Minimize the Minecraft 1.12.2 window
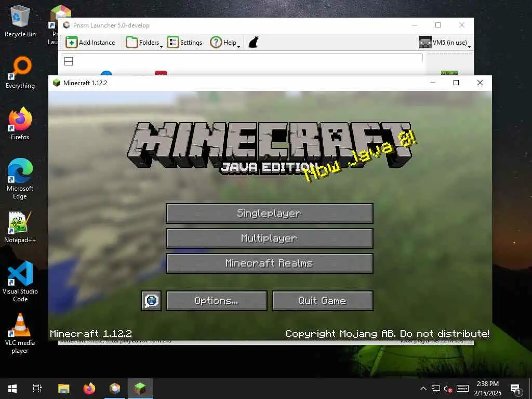 click(x=433, y=83)
